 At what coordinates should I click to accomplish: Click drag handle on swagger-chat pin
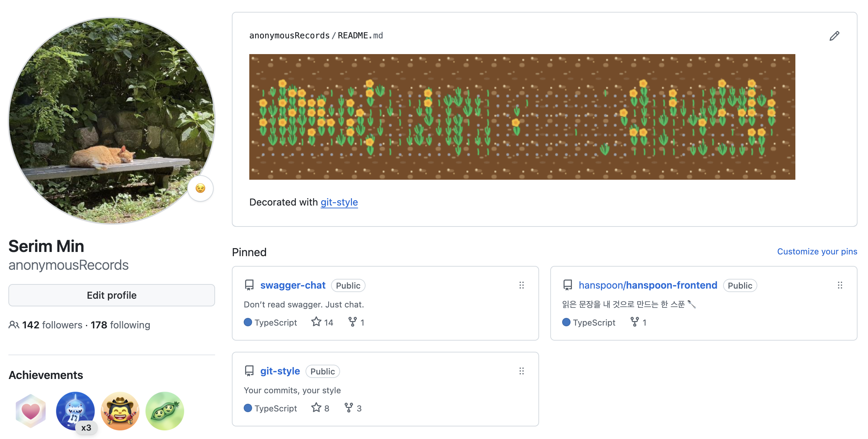pyautogui.click(x=521, y=285)
